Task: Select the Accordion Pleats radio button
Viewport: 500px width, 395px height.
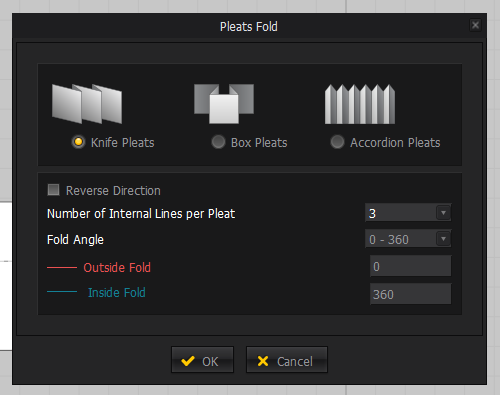Action: pyautogui.click(x=337, y=142)
